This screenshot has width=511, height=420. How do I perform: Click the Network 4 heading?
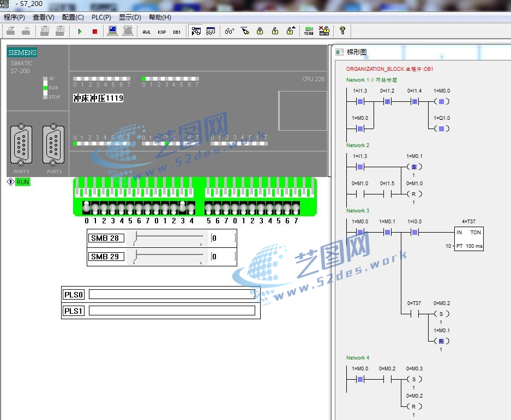(358, 357)
